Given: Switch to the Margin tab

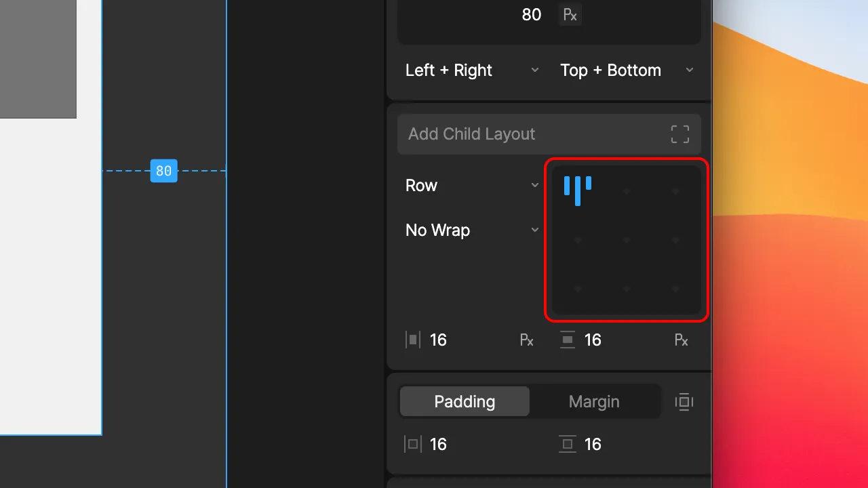Looking at the screenshot, I should pos(594,401).
